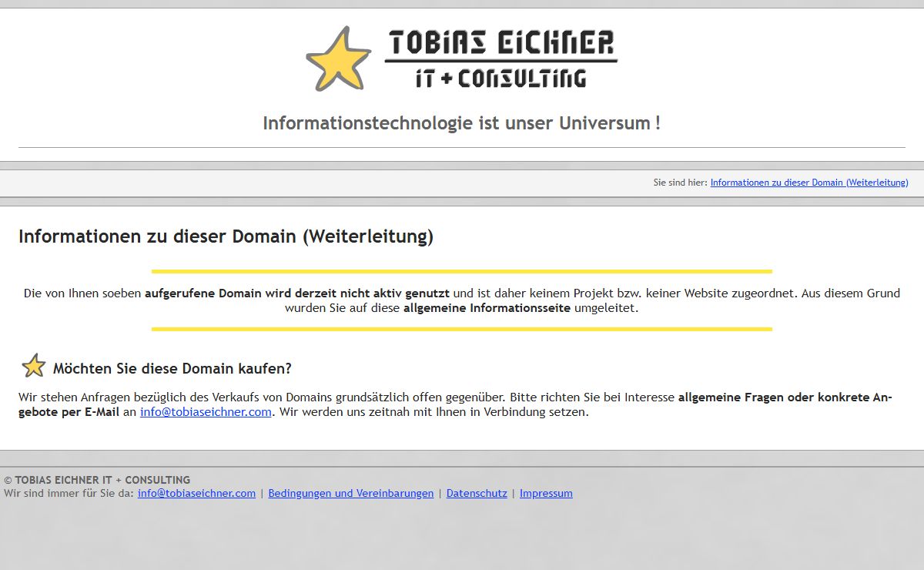Open the Datenschutz footer link
The image size is (924, 570).
coord(477,494)
